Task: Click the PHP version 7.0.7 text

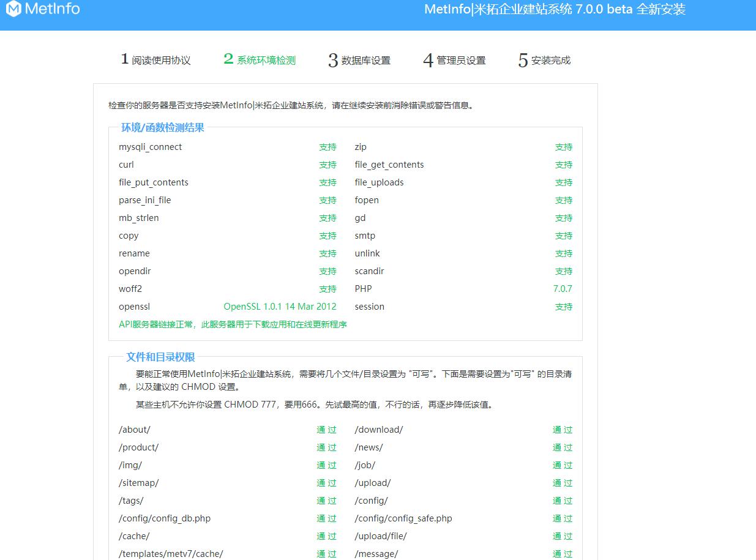Action: point(563,288)
